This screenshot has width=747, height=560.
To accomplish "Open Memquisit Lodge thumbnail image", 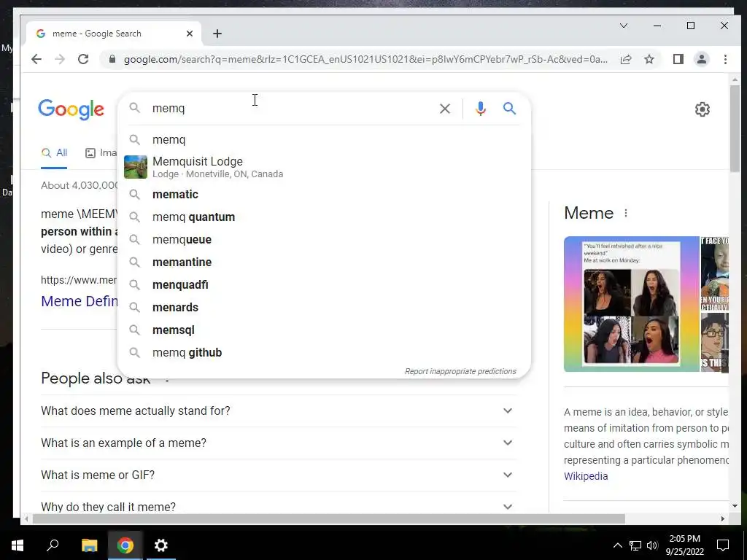I will [136, 167].
